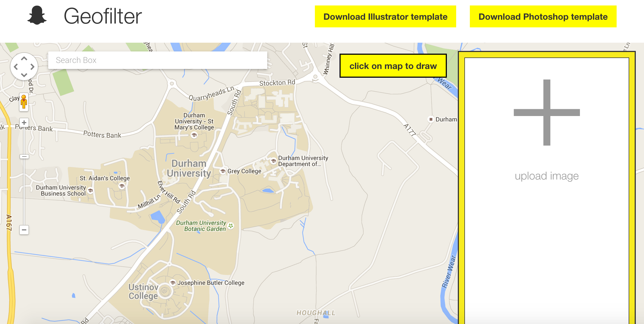Click the 'Millhill Ln' road label
The width and height of the screenshot is (644, 324).
149,202
